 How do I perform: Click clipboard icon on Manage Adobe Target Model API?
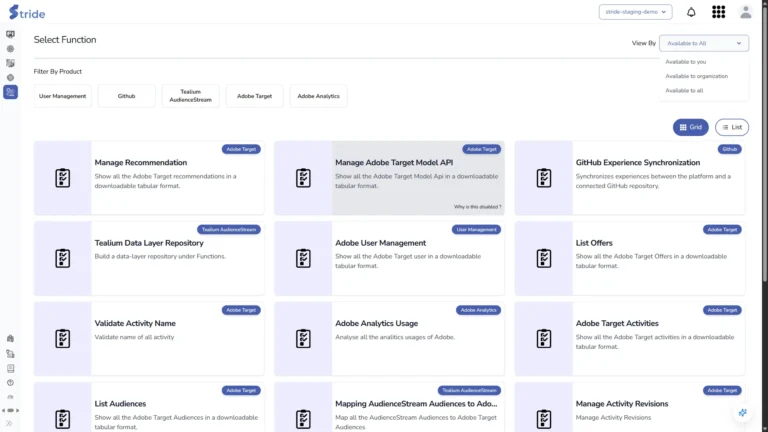click(x=303, y=178)
